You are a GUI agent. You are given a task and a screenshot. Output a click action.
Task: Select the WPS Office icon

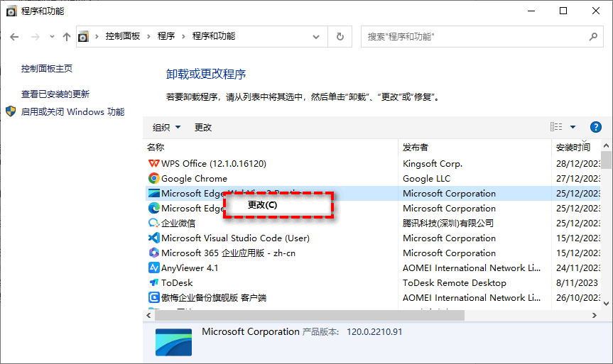pyautogui.click(x=154, y=164)
